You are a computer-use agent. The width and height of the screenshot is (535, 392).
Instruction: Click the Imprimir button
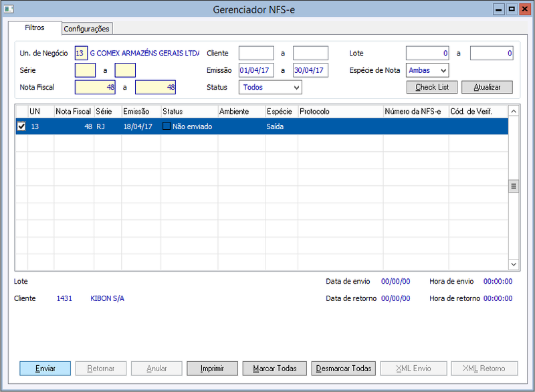pos(212,369)
